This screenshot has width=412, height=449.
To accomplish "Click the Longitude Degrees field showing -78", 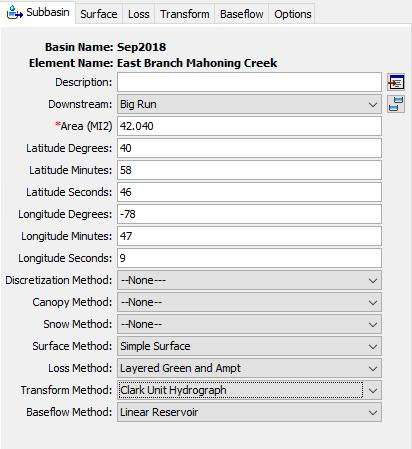I will [249, 214].
